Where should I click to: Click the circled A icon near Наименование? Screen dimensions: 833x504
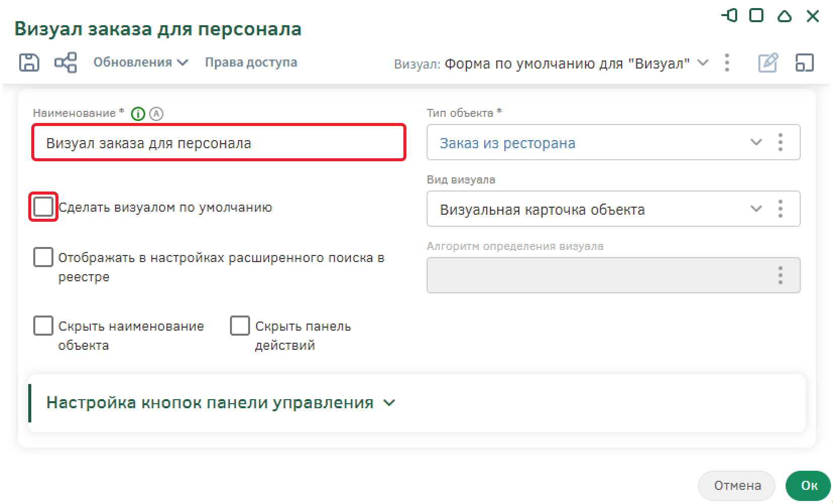[x=156, y=114]
